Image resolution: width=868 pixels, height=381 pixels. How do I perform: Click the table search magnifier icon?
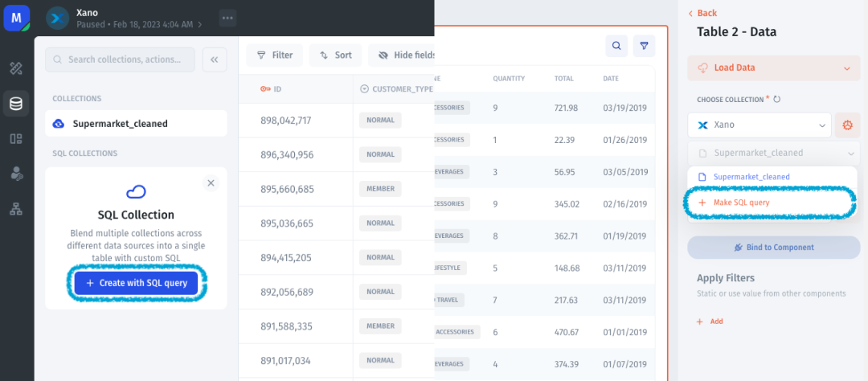point(616,46)
